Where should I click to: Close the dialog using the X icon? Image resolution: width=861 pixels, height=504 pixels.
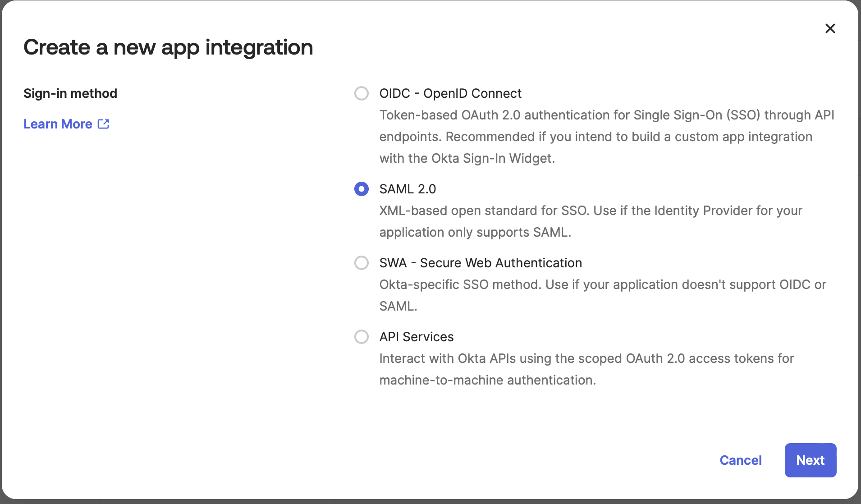pos(830,28)
